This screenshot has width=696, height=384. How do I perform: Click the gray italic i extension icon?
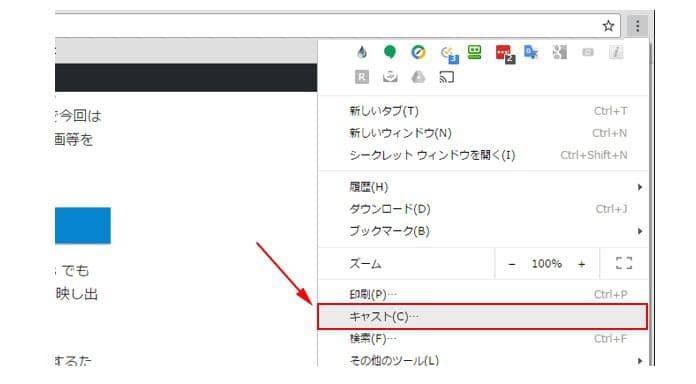pyautogui.click(x=616, y=52)
